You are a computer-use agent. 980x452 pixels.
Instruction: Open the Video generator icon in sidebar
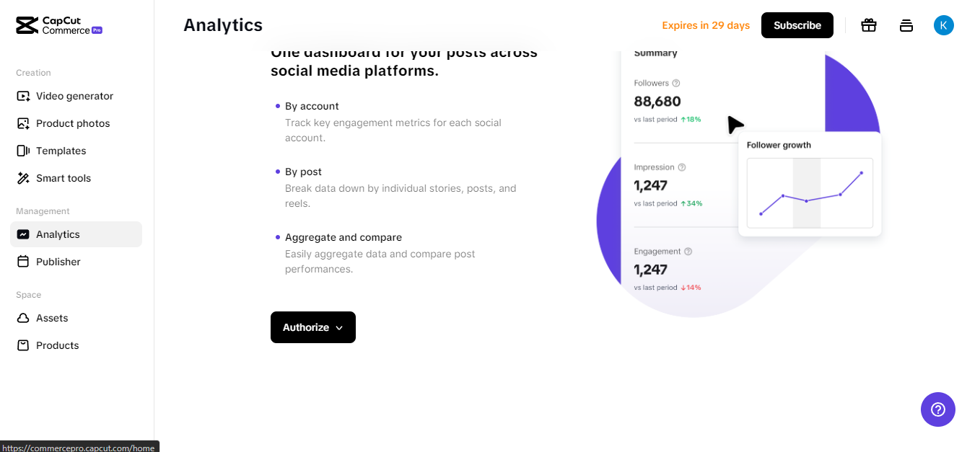pyautogui.click(x=23, y=96)
